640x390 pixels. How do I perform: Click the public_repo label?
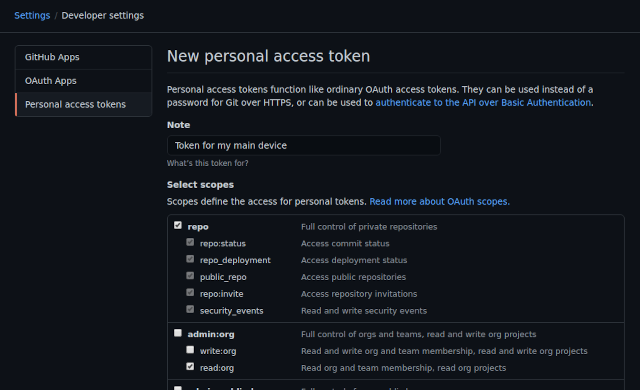(223, 277)
